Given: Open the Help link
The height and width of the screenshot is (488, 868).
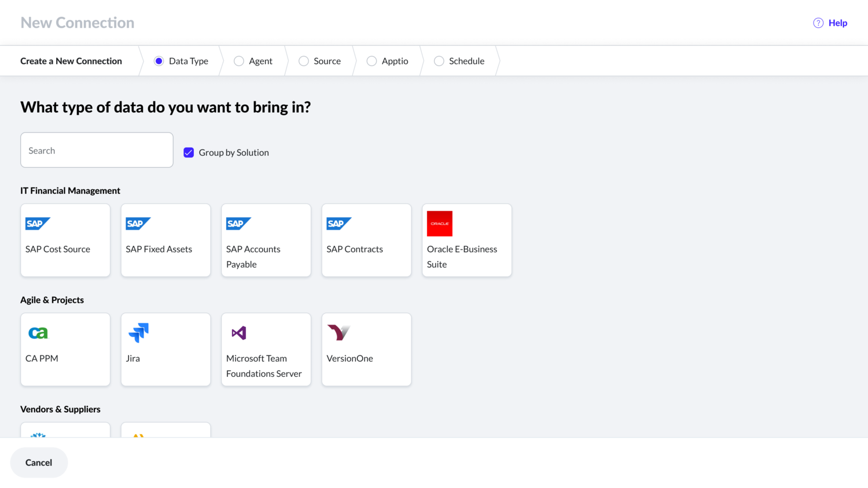Looking at the screenshot, I should (x=837, y=23).
